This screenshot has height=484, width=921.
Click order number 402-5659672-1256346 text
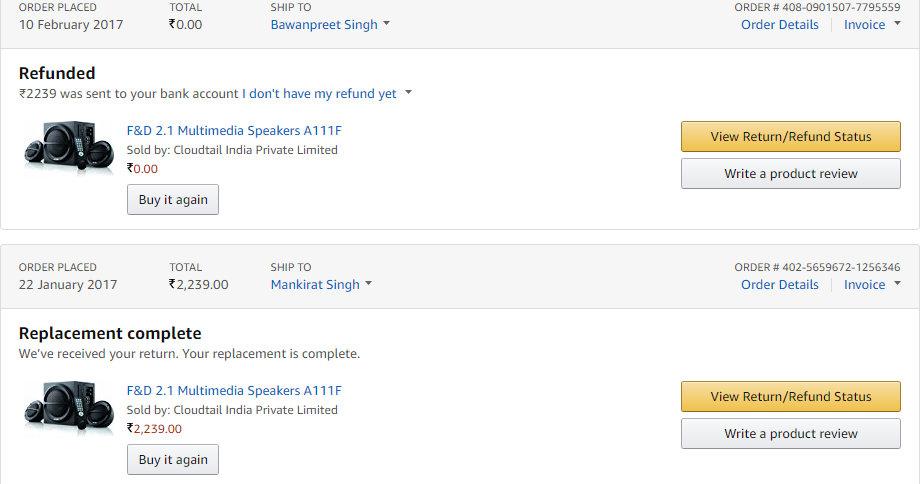(x=817, y=268)
